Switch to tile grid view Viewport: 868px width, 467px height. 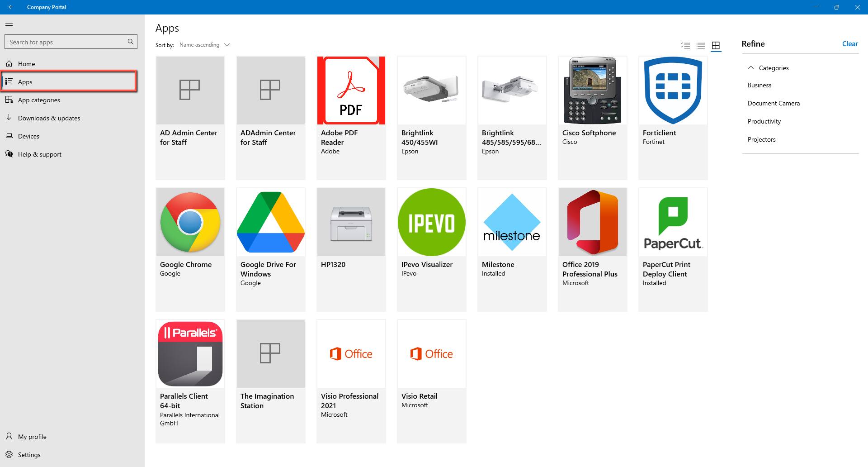click(716, 45)
